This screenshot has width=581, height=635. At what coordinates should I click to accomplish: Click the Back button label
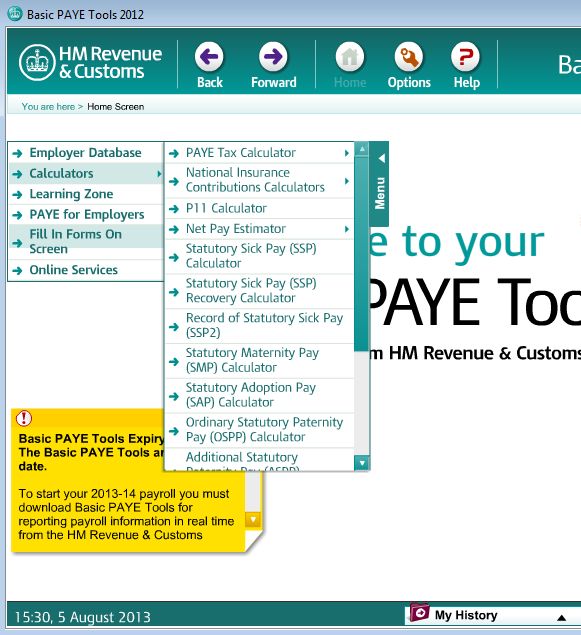click(x=210, y=82)
